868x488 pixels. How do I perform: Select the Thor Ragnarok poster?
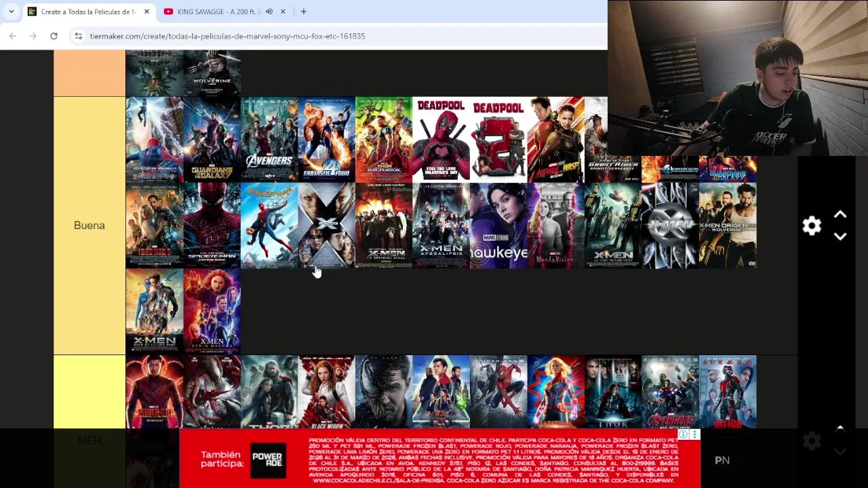click(384, 140)
